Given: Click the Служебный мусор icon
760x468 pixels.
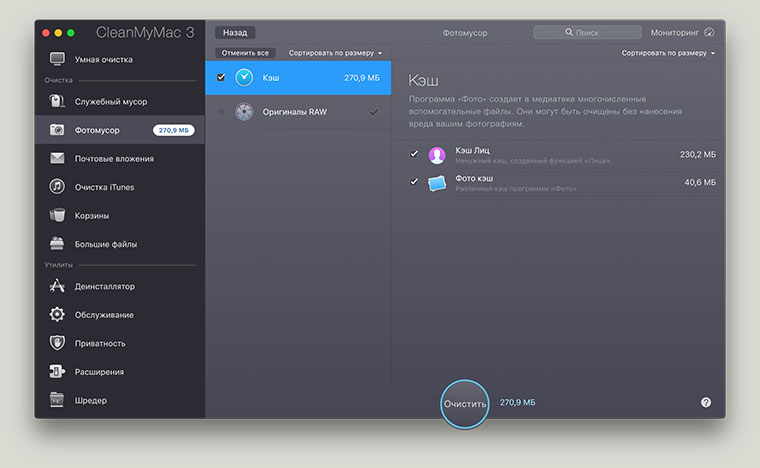Looking at the screenshot, I should (57, 101).
